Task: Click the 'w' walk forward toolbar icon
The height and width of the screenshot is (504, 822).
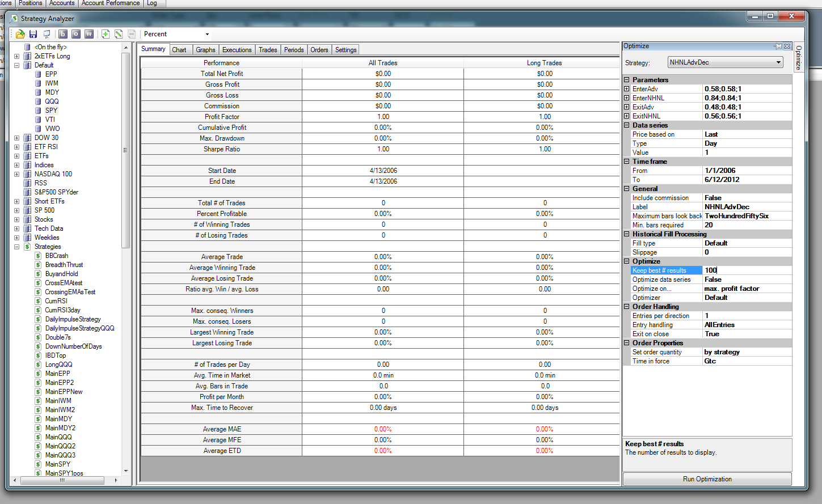Action: (89, 34)
